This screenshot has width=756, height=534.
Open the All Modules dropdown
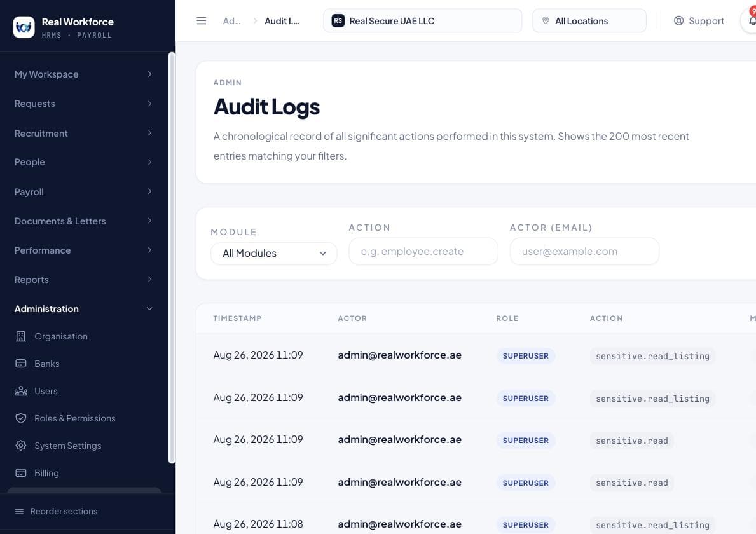[x=274, y=254]
